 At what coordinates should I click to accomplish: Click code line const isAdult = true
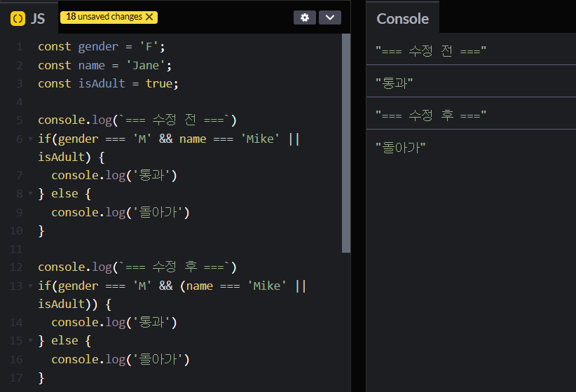(x=108, y=84)
